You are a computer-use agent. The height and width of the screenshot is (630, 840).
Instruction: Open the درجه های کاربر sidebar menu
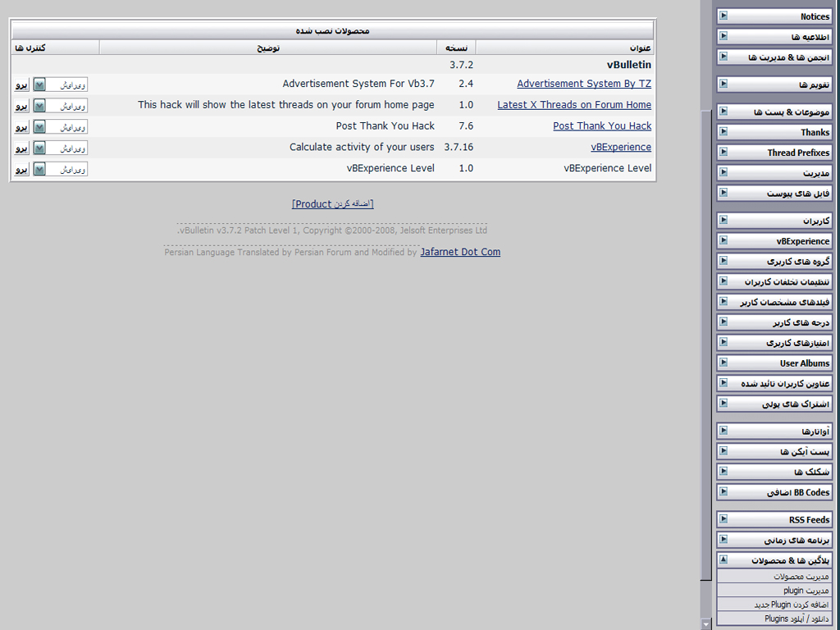pyautogui.click(x=774, y=322)
